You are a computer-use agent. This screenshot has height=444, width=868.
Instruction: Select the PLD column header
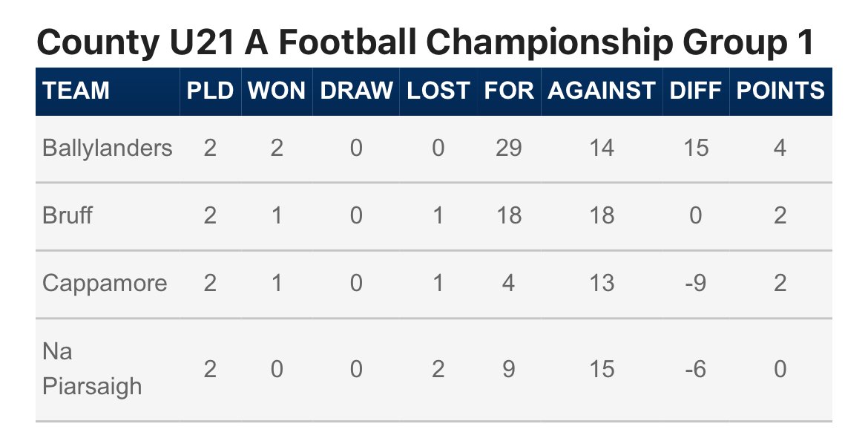point(210,91)
